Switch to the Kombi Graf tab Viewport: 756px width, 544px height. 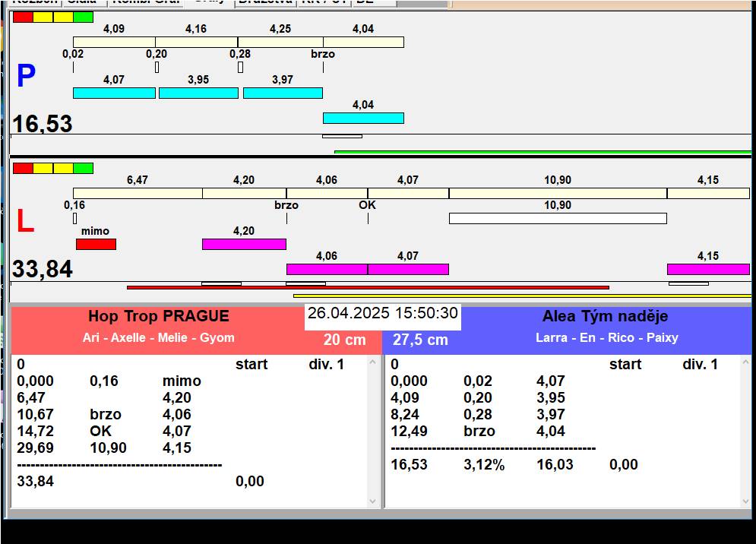(145, 2)
